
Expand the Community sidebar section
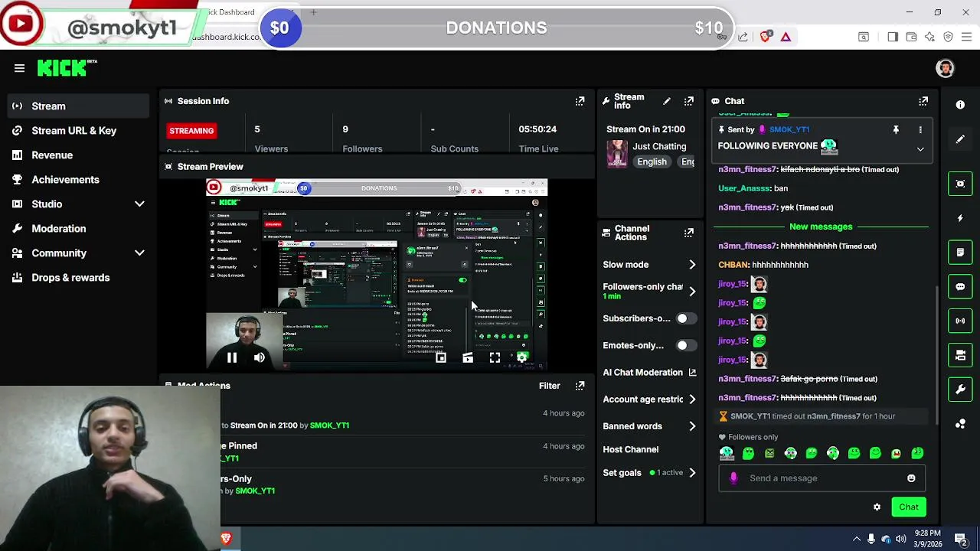[x=139, y=253]
